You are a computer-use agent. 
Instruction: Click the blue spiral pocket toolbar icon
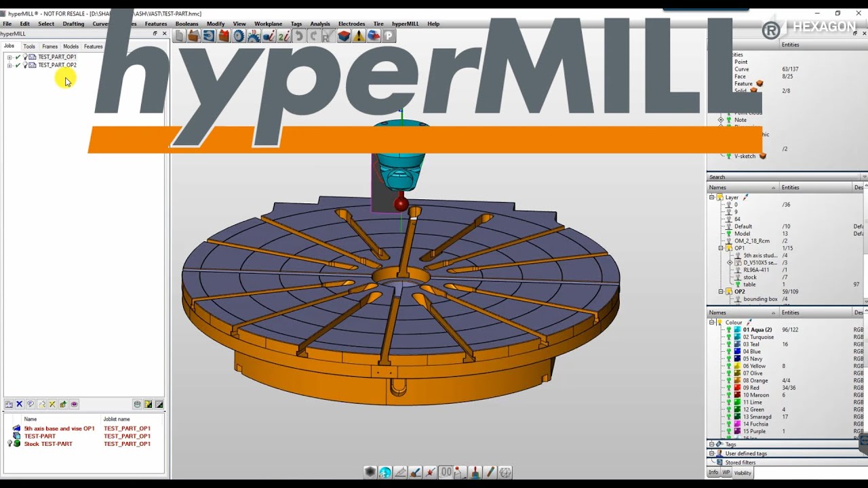tap(209, 36)
